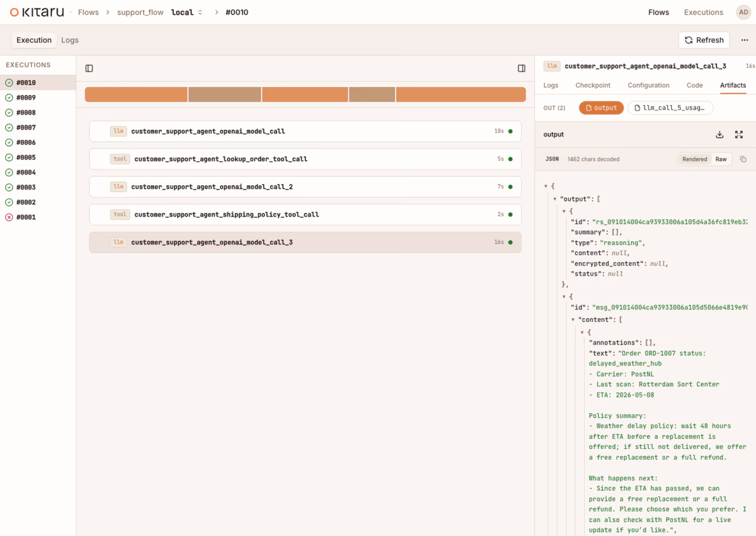Click the Refresh button
Image resolution: width=756 pixels, height=536 pixels.
(x=704, y=40)
